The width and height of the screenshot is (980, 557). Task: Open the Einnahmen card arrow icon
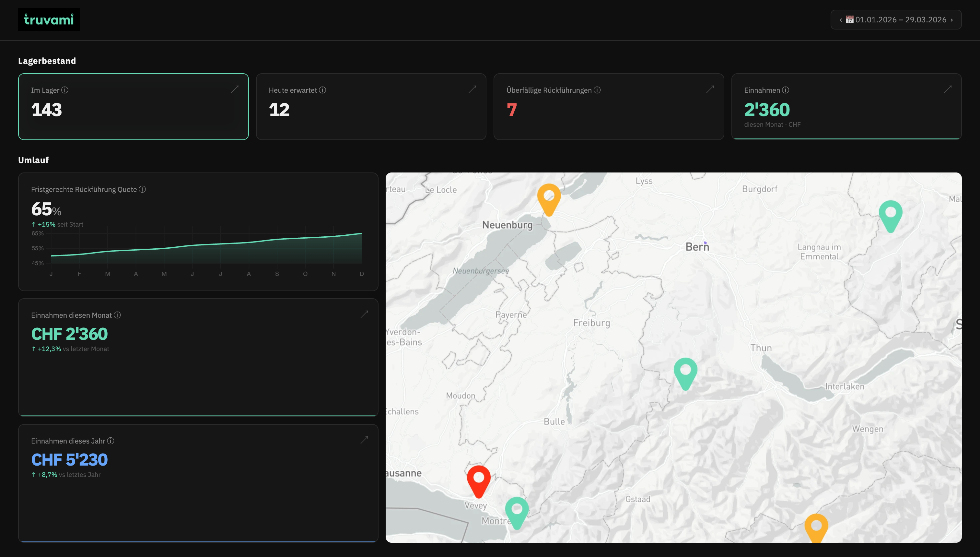tap(948, 89)
